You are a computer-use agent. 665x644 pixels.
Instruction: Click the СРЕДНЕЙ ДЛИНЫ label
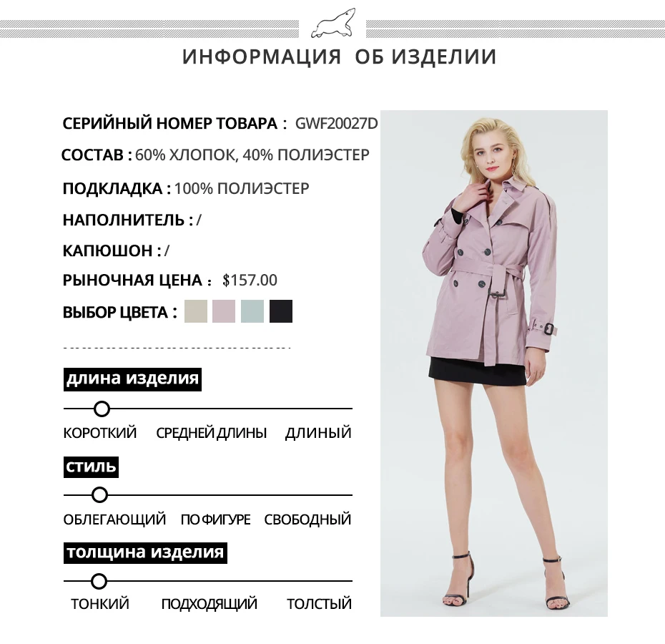pyautogui.click(x=211, y=433)
